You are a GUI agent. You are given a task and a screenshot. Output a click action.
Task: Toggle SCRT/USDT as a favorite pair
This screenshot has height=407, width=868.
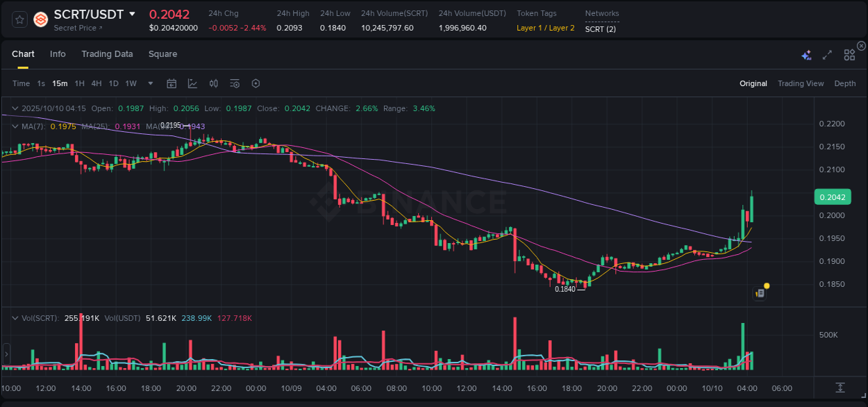pyautogui.click(x=19, y=19)
